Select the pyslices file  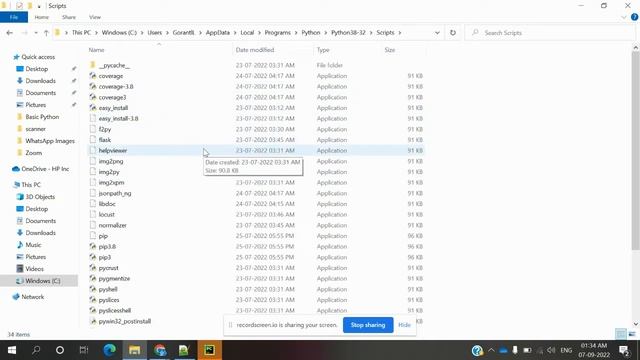(x=109, y=300)
